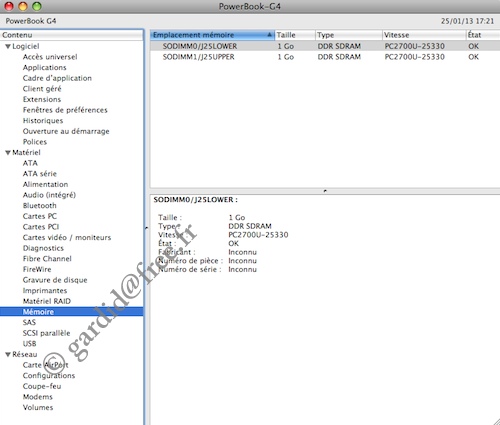Select Ouverture au démarrage item
500x425 pixels.
(x=66, y=131)
